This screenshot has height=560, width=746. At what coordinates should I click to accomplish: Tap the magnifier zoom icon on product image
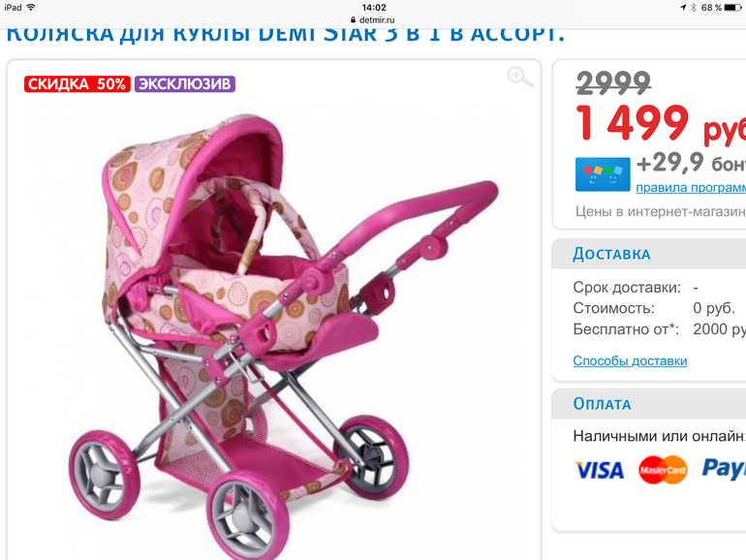(x=520, y=78)
